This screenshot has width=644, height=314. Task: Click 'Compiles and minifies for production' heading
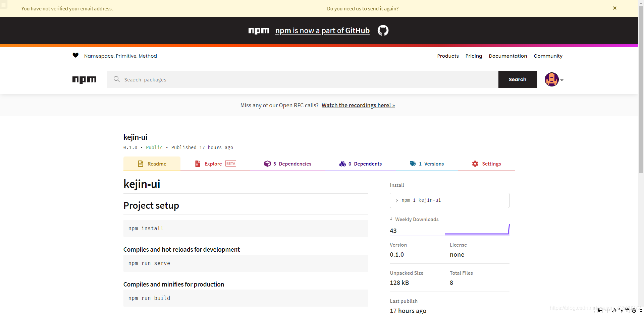click(x=173, y=284)
